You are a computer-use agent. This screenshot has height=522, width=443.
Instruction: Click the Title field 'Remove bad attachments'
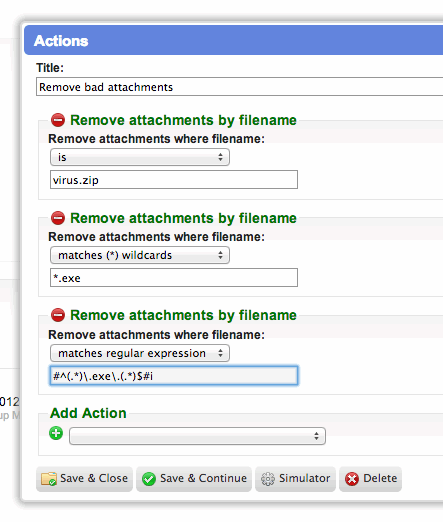pyautogui.click(x=239, y=87)
